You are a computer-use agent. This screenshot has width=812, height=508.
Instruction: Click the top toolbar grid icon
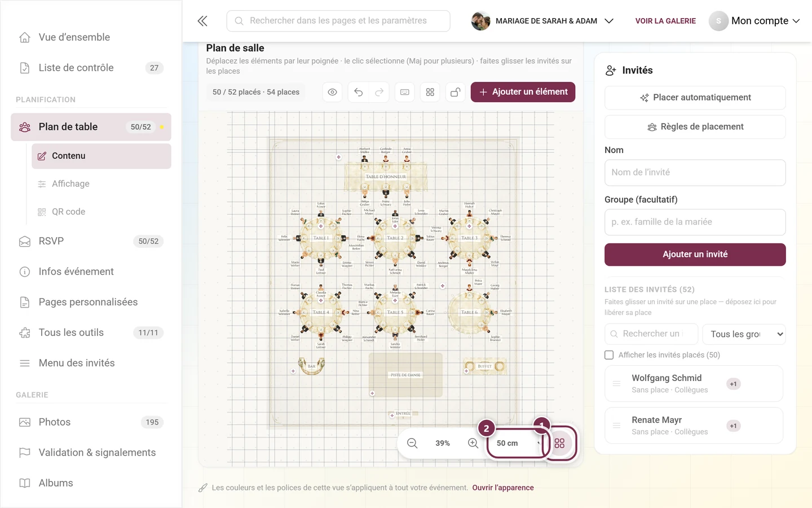pyautogui.click(x=430, y=92)
